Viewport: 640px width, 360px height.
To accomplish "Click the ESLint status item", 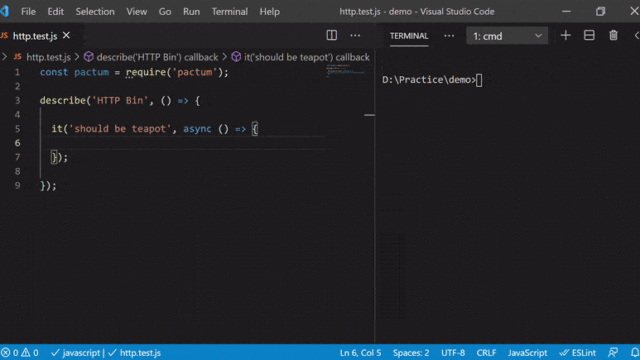I will coord(578,353).
